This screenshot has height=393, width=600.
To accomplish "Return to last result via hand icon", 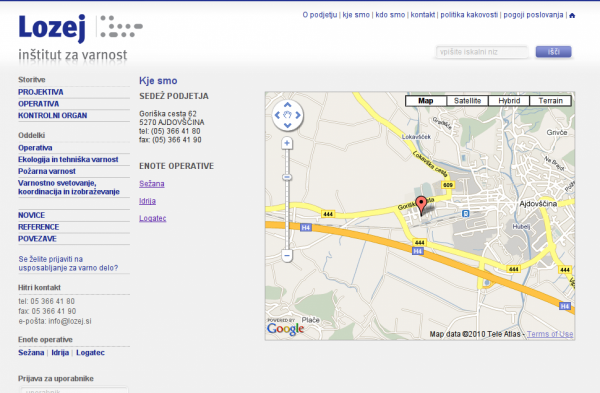I will [x=288, y=115].
